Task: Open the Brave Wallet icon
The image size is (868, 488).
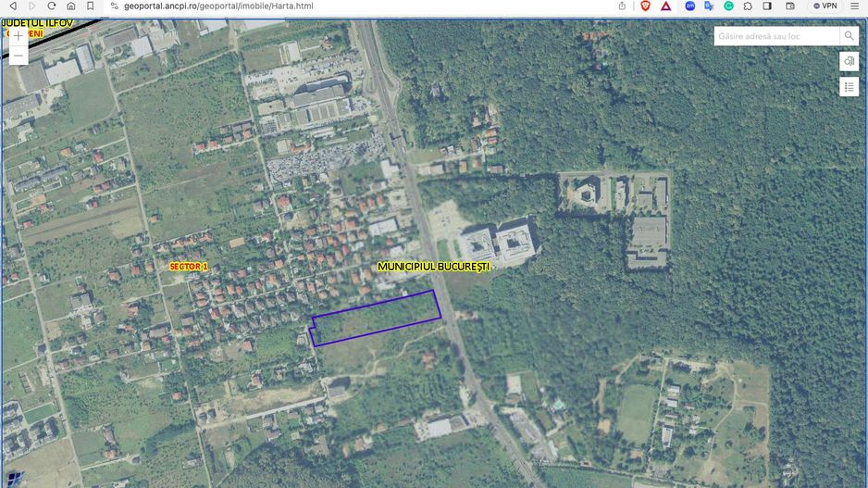Action: (790, 6)
